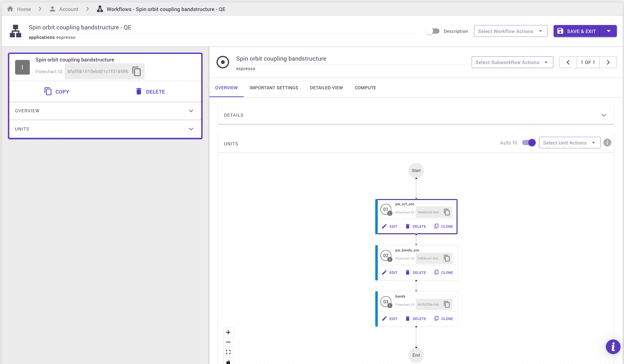Clone the pw_scf_soc unit

coord(443,226)
